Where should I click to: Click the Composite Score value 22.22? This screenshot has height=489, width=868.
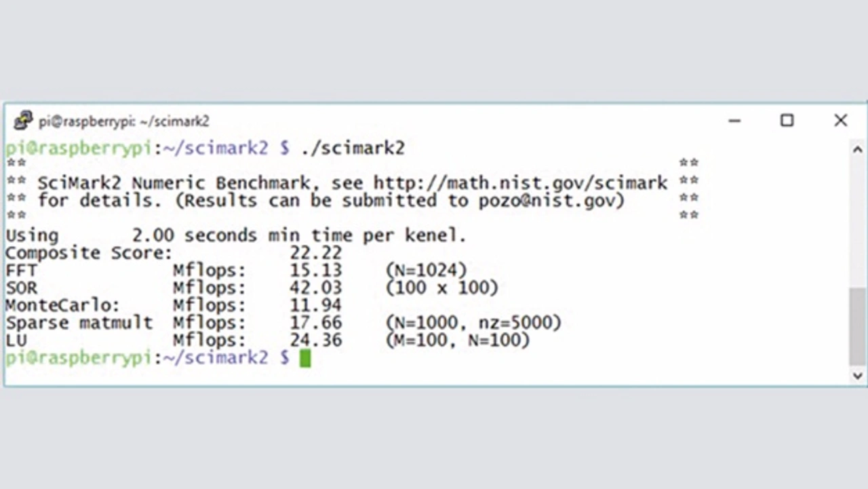pyautogui.click(x=315, y=254)
